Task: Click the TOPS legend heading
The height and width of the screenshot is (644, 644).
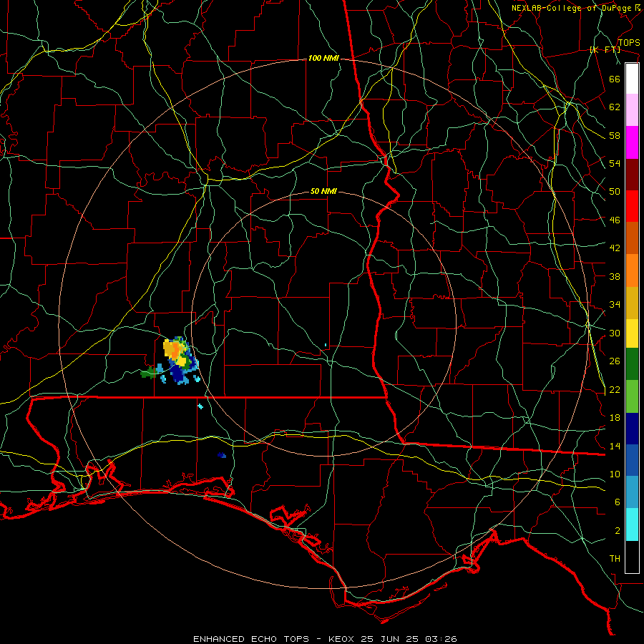Action: tap(629, 43)
